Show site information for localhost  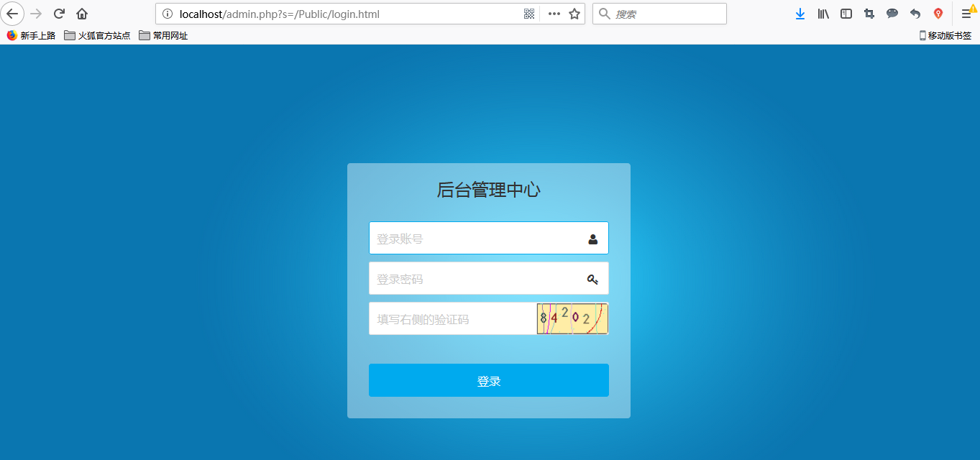click(167, 14)
